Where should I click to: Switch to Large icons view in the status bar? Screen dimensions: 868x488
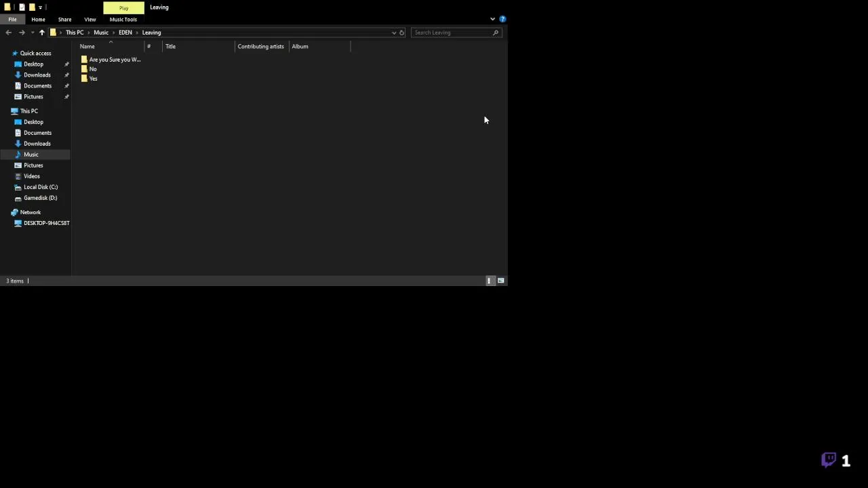[x=500, y=281]
